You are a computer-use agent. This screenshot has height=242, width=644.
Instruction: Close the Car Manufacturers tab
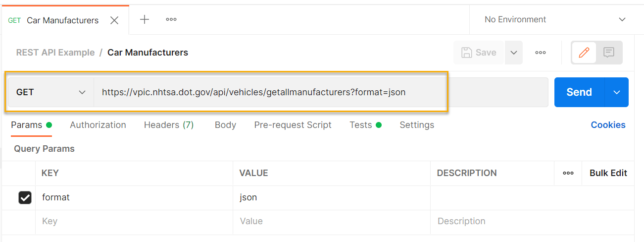tap(114, 20)
